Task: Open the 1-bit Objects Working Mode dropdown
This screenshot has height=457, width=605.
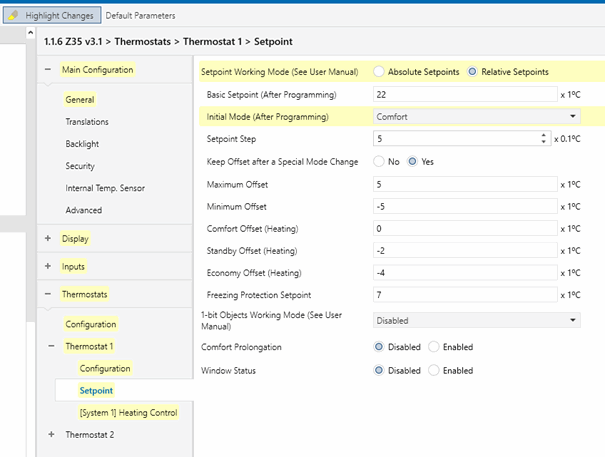Action: [x=477, y=320]
